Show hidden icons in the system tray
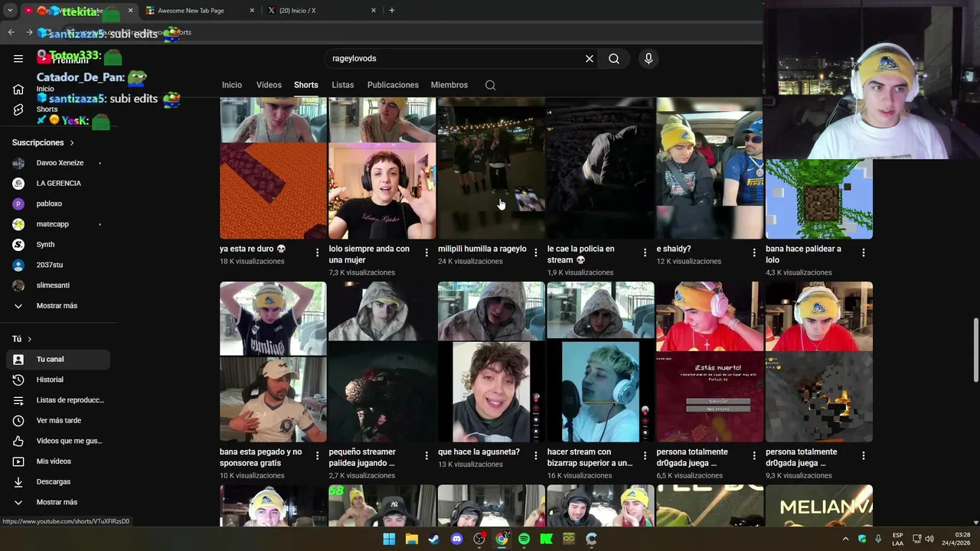The height and width of the screenshot is (551, 980). click(845, 539)
